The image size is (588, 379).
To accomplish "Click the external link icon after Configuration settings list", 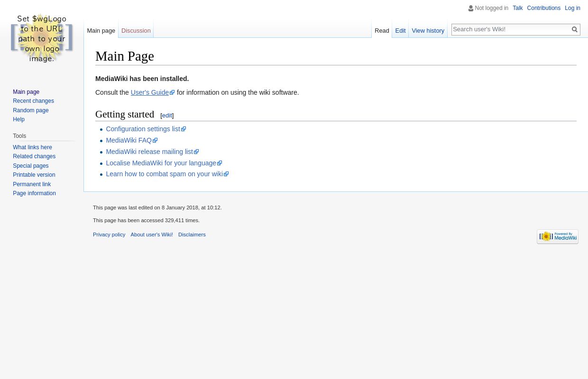I will point(184,129).
